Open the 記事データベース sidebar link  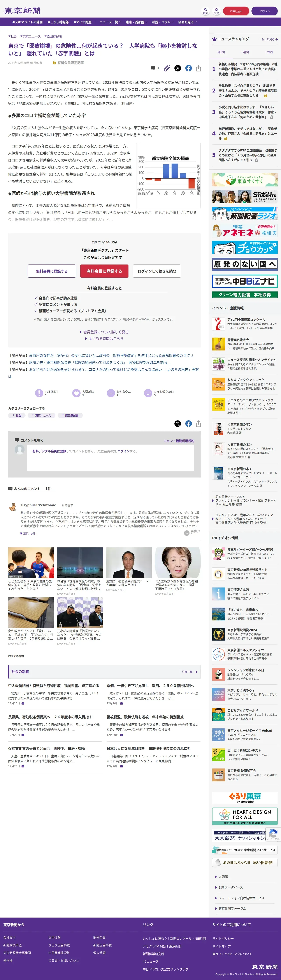[230, 887]
